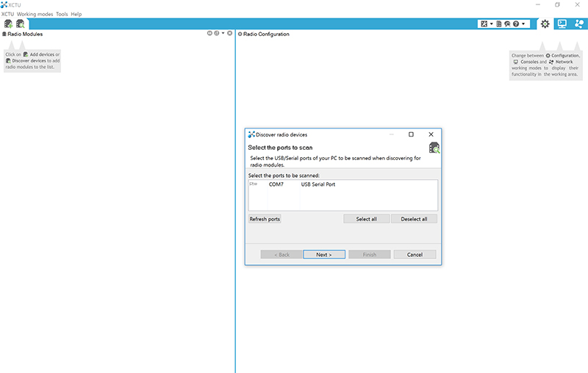Click the Cancel button in dialog
The image size is (588, 373).
(415, 255)
